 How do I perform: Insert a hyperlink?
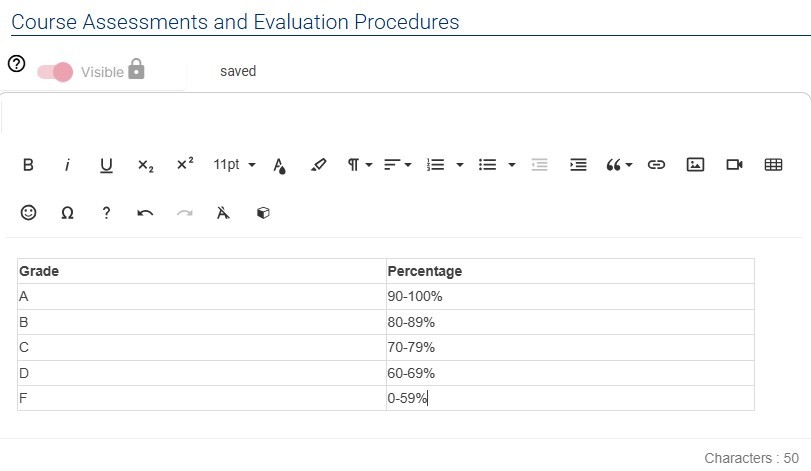[656, 165]
